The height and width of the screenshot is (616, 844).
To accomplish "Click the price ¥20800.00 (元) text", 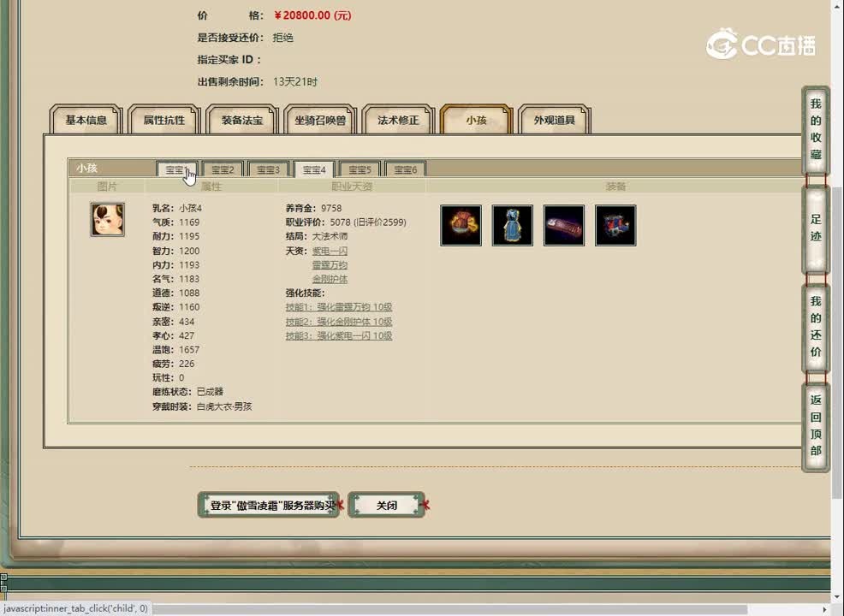I will point(312,15).
